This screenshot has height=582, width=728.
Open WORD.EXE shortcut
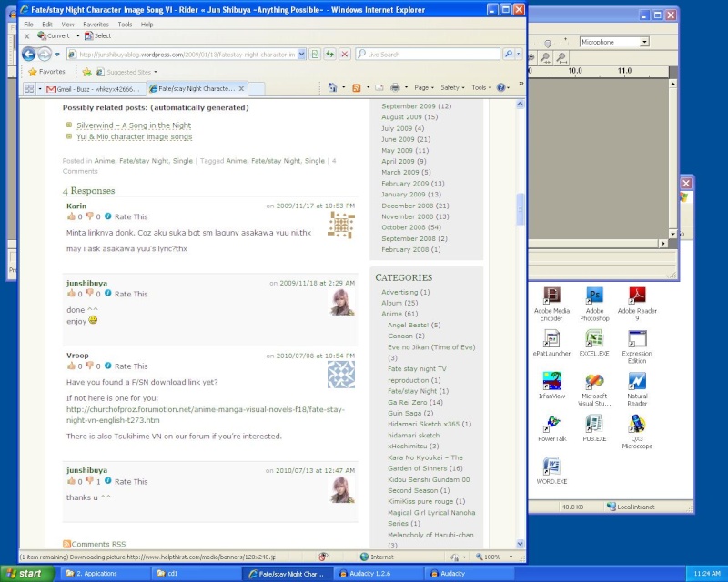[551, 471]
